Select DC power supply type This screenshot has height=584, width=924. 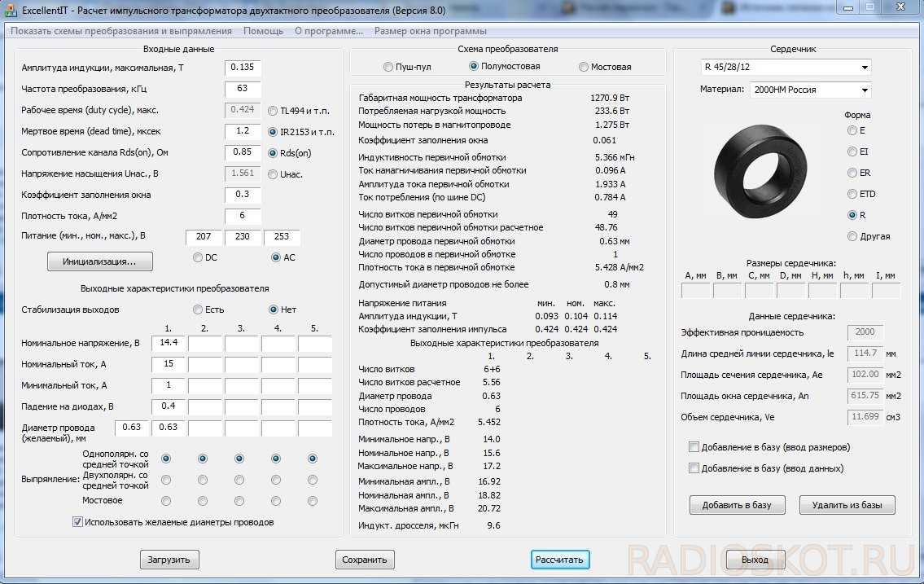coord(197,257)
